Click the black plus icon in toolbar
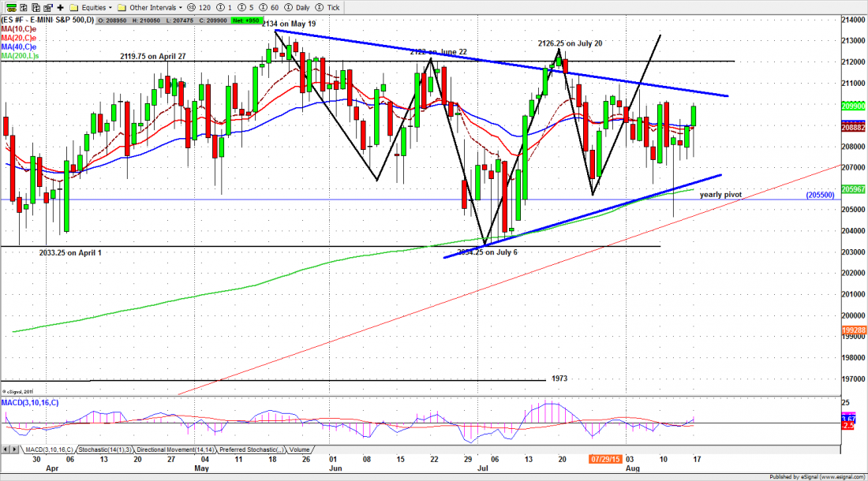This screenshot has width=868, height=481. (60, 6)
